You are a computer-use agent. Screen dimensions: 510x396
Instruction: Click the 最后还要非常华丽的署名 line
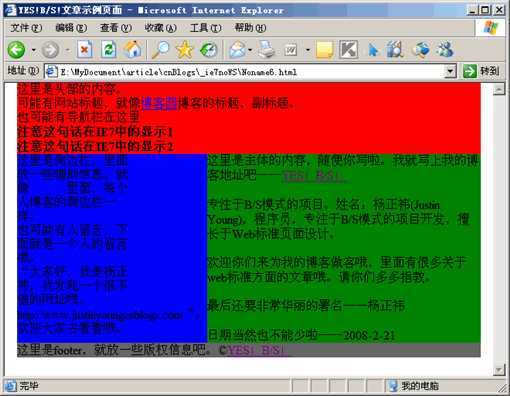click(x=306, y=305)
